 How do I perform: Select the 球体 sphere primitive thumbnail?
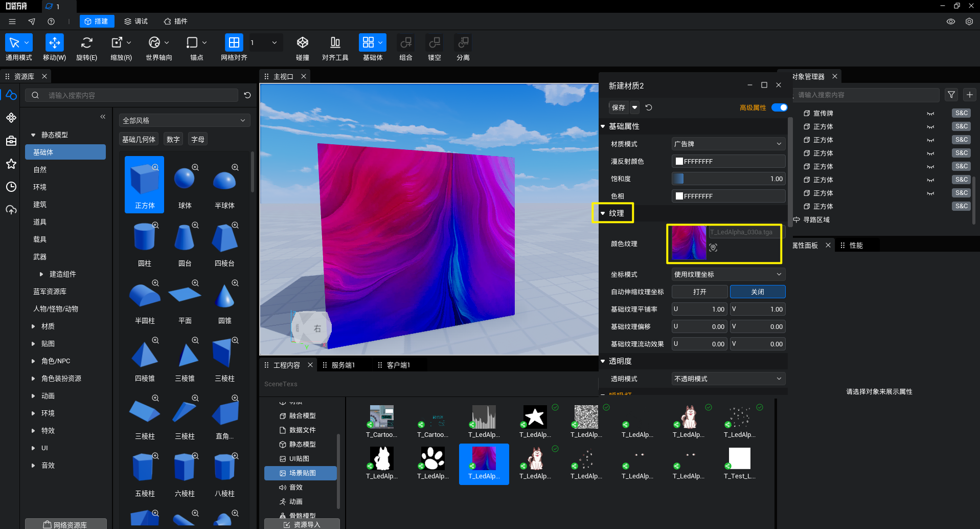pyautogui.click(x=185, y=184)
